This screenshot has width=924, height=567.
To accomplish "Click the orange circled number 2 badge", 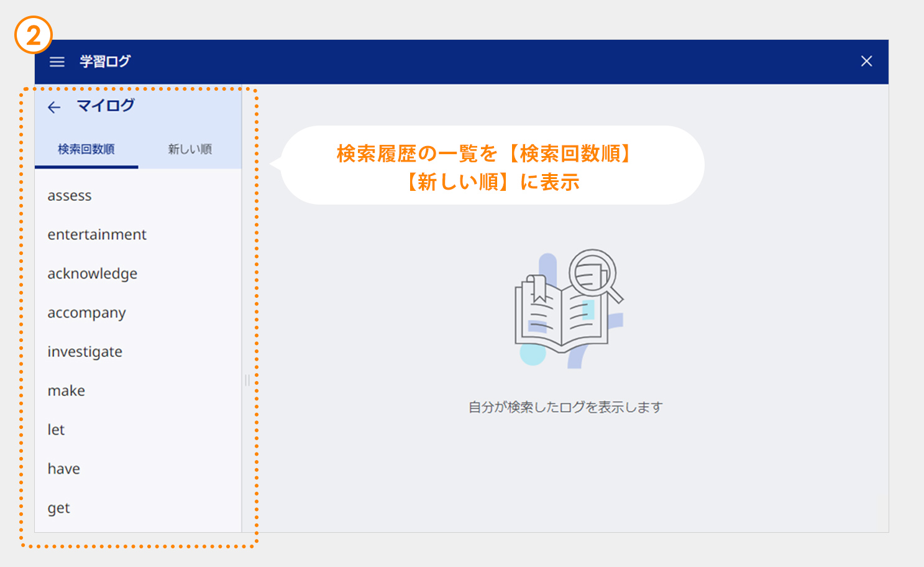I will (34, 35).
